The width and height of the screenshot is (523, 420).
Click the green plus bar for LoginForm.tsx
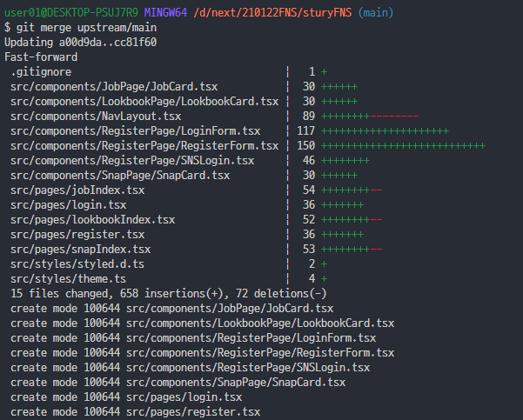[x=385, y=131]
